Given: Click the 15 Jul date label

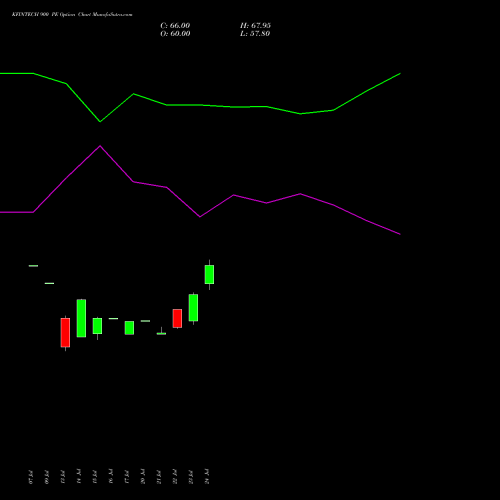Looking at the screenshot, I should point(95,477).
